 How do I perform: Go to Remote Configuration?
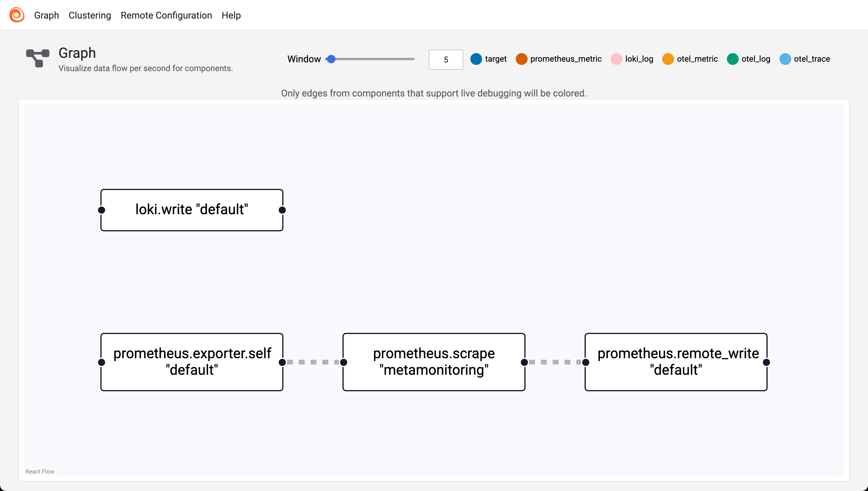tap(166, 15)
